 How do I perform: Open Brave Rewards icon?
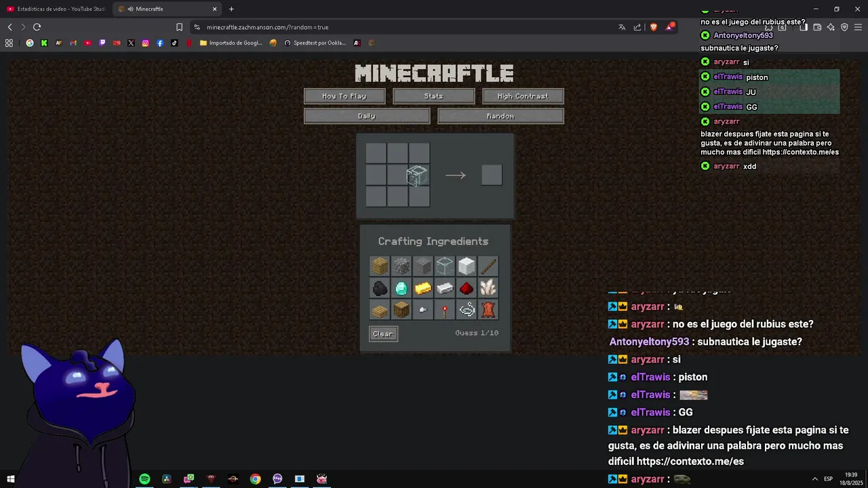670,27
